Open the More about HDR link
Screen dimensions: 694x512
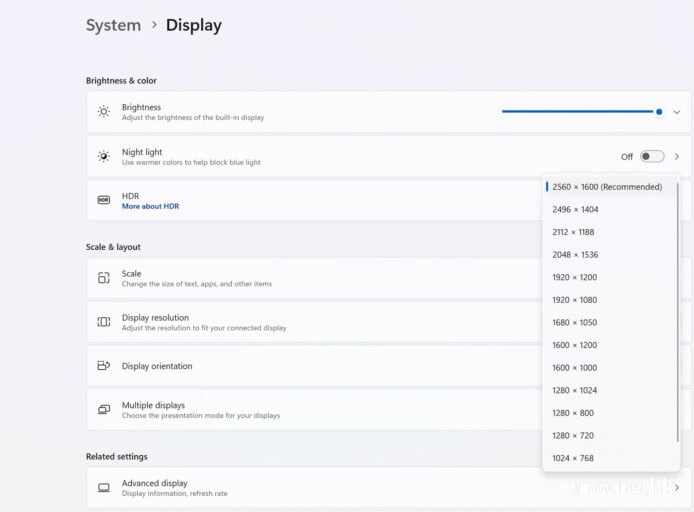coord(150,207)
